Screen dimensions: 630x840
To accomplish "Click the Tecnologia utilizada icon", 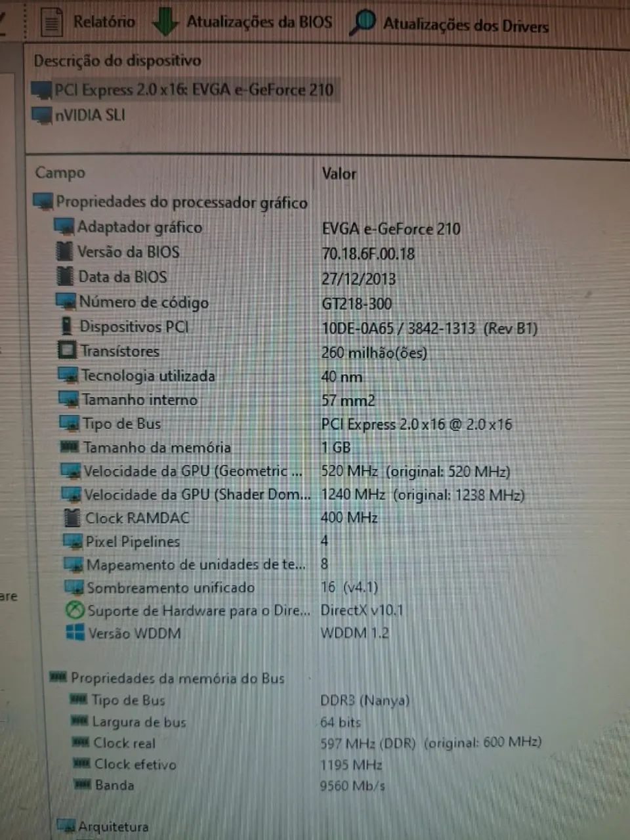I will pyautogui.click(x=68, y=375).
